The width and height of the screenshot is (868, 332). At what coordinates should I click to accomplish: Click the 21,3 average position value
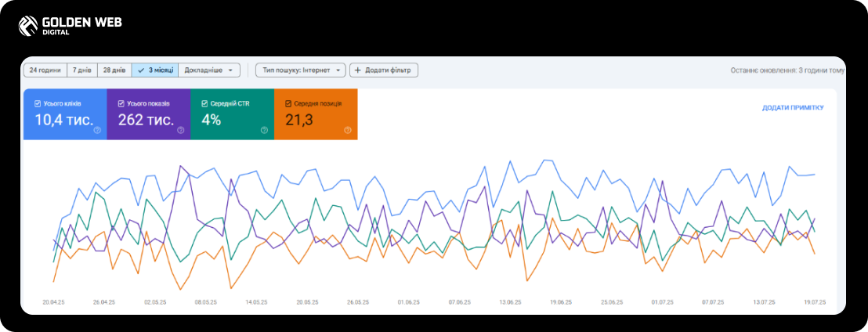pyautogui.click(x=299, y=119)
